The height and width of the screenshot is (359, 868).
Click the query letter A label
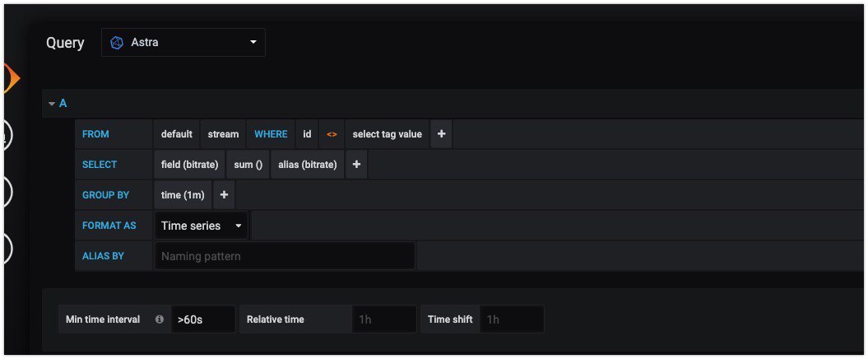click(x=63, y=103)
